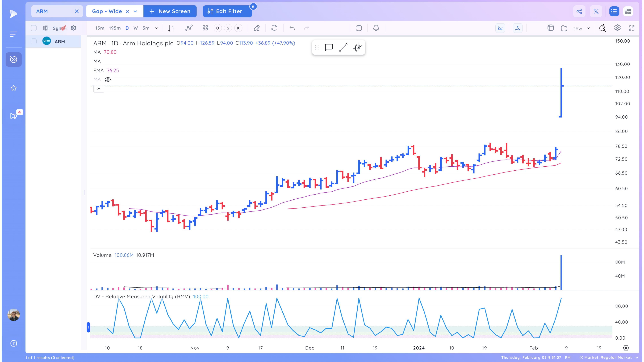The image size is (644, 362).
Task: Toggle the O circle button
Action: 217,28
